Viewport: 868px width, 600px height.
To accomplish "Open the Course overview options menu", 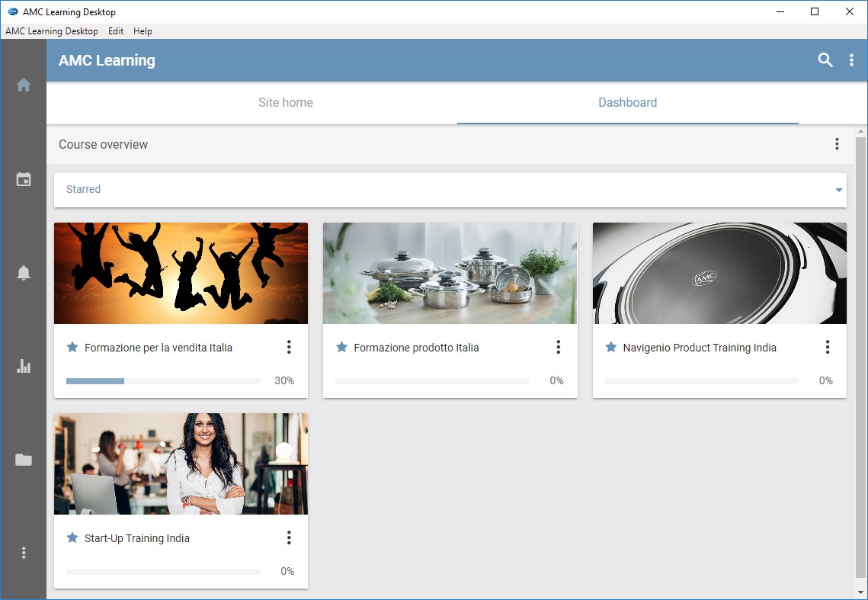I will pyautogui.click(x=837, y=143).
